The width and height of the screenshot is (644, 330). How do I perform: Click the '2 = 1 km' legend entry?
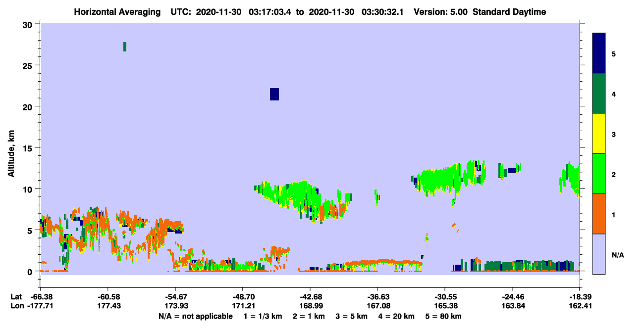[x=309, y=316]
